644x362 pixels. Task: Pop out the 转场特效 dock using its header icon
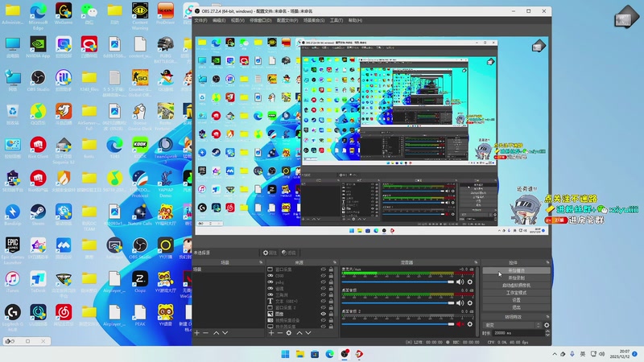coord(547,317)
